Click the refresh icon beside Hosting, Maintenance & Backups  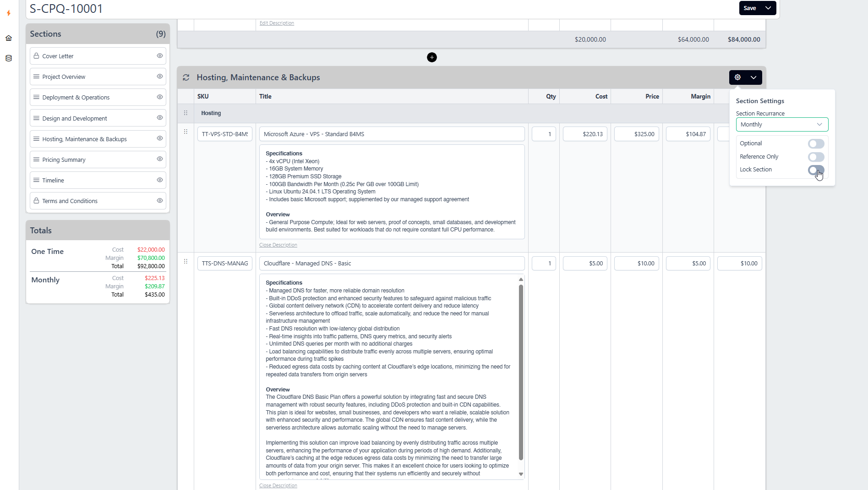(186, 77)
